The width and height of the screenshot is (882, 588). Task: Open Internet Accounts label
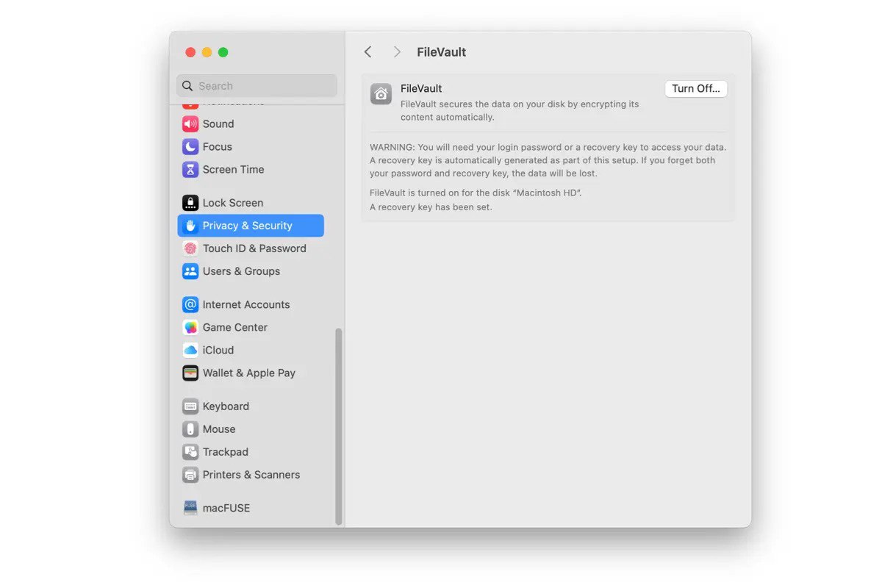[x=246, y=304]
